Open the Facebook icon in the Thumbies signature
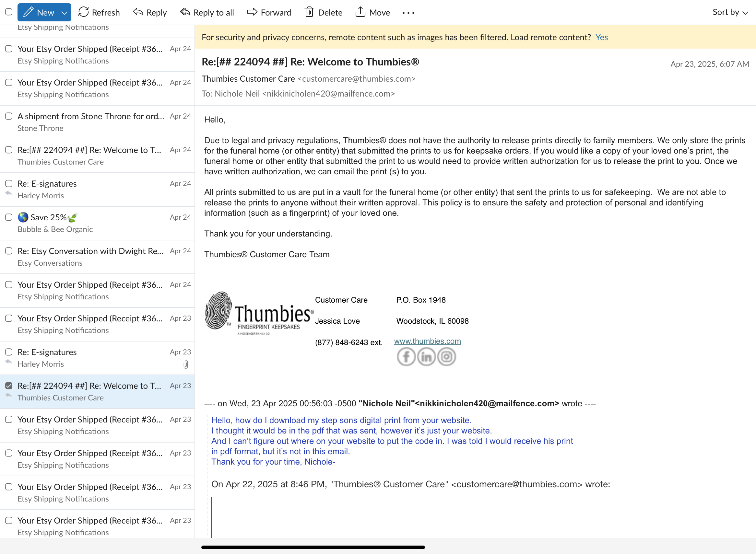The image size is (756, 554). coord(406,356)
